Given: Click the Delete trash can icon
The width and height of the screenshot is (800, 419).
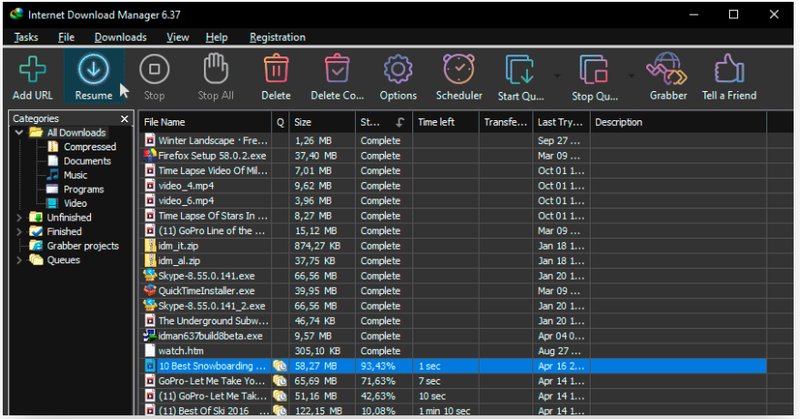Looking at the screenshot, I should coord(275,70).
